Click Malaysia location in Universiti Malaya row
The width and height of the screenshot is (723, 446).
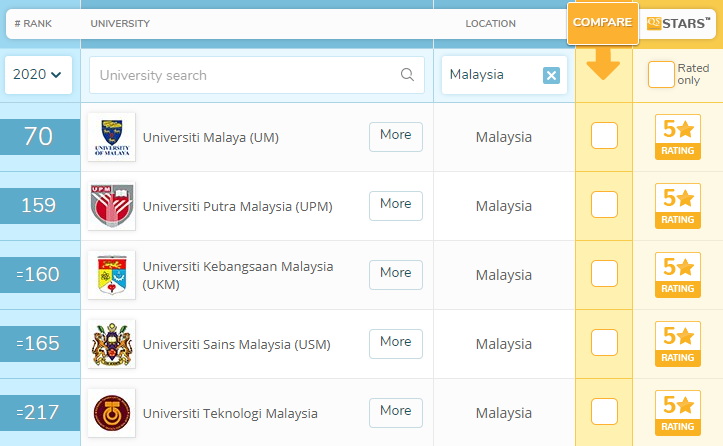(x=504, y=137)
